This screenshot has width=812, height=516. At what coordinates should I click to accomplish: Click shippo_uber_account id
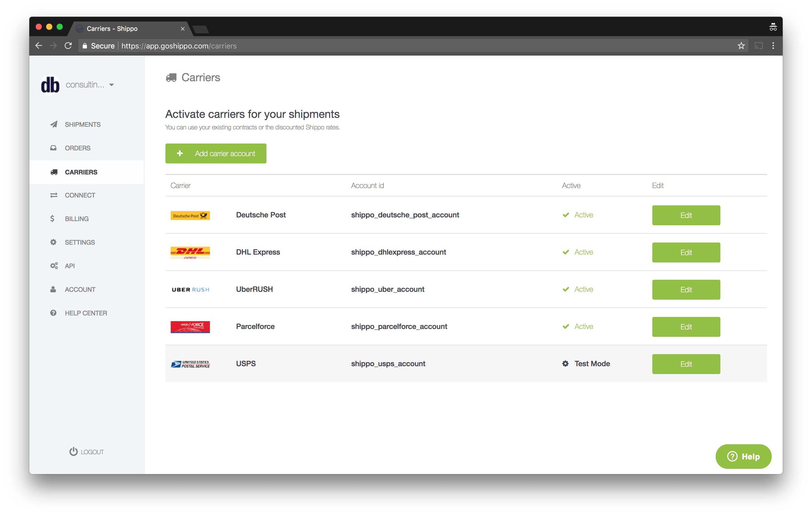388,289
